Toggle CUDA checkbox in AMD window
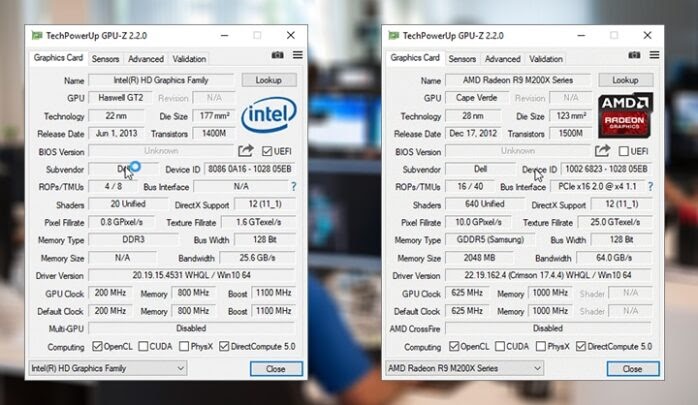 pyautogui.click(x=500, y=346)
